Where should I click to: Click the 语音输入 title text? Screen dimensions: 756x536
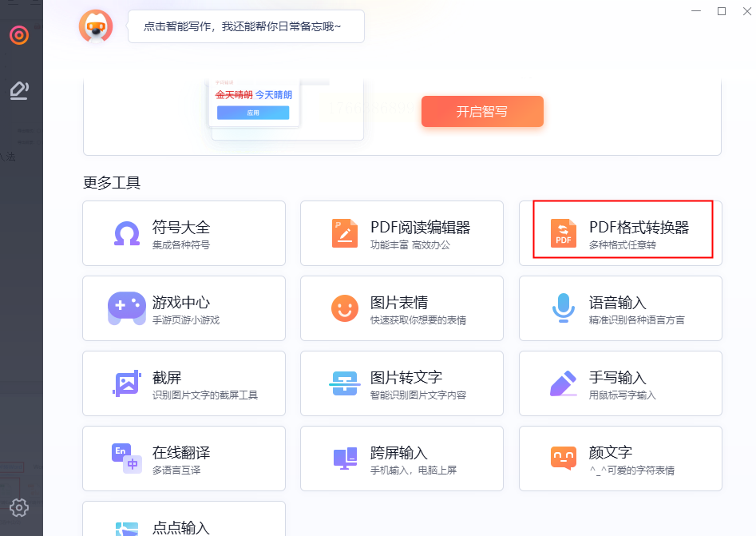(618, 303)
